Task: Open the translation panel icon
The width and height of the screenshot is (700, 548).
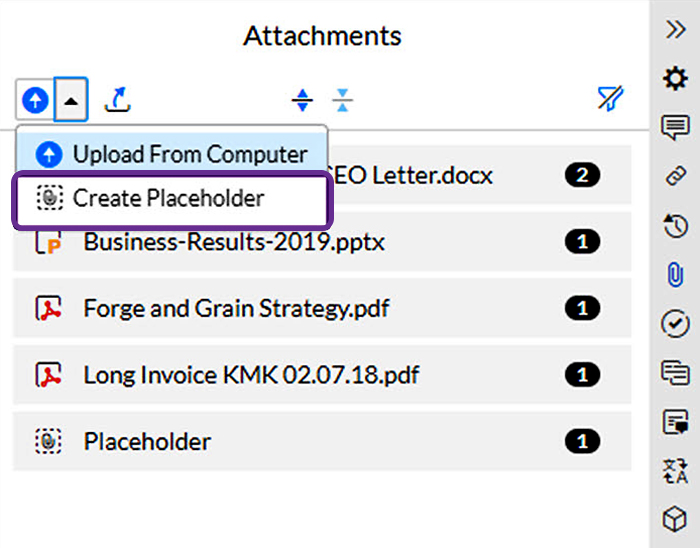Action: click(676, 470)
